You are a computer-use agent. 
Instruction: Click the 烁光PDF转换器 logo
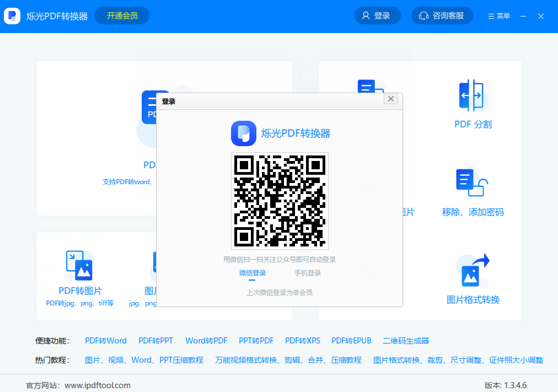click(x=12, y=16)
